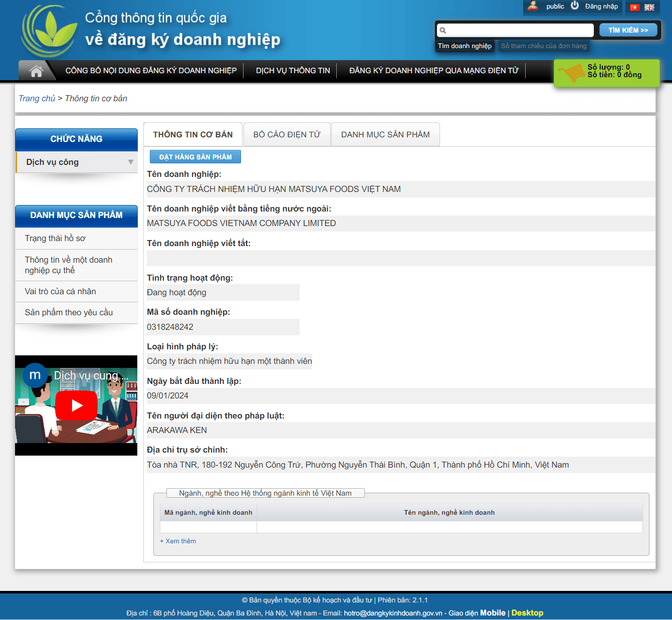Viewport: 672px width, 620px height.
Task: Focus the enterprise search input field
Action: coord(515,30)
